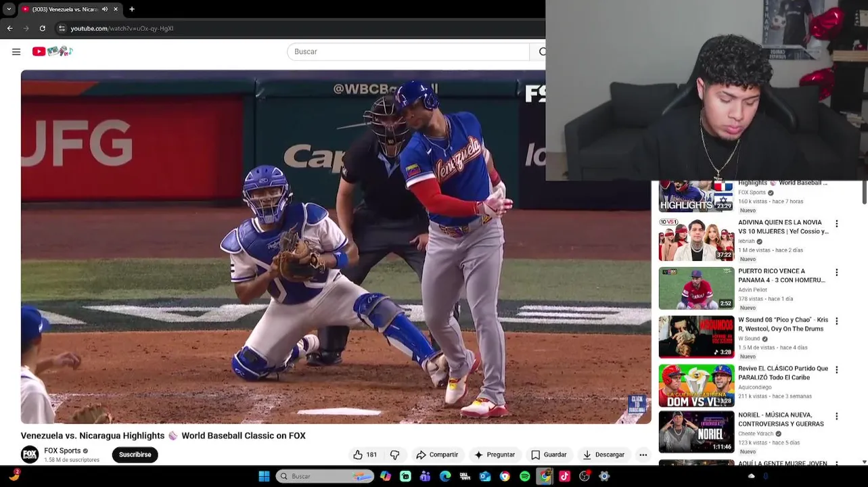Open TikTok from the taskbar
Screen dimensions: 868x487
[x=564, y=476]
